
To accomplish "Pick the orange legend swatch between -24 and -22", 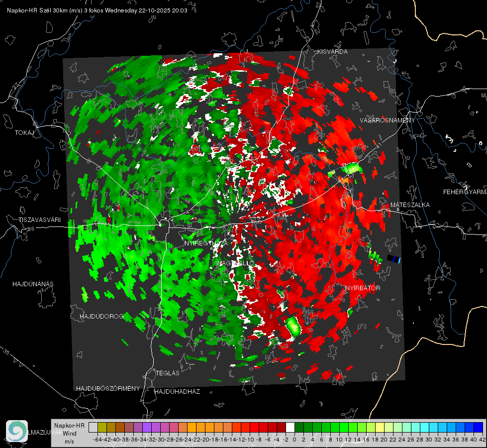I will coord(192,428).
